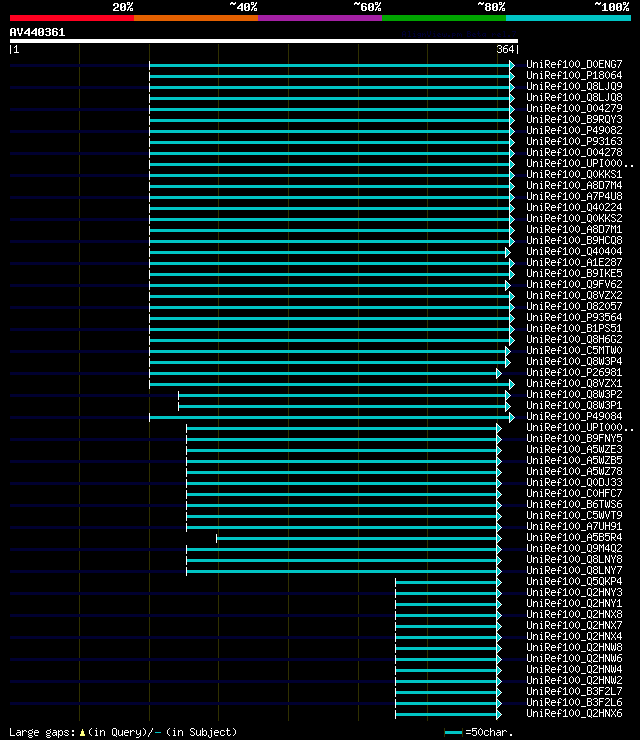Click the white query sequence bar
This screenshot has width=640, height=740.
(x=264, y=41)
